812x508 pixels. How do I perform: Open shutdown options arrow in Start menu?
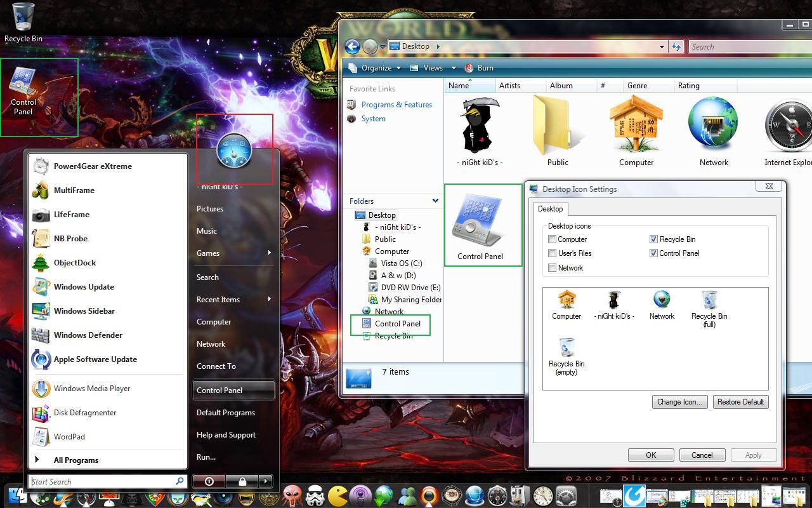point(265,481)
